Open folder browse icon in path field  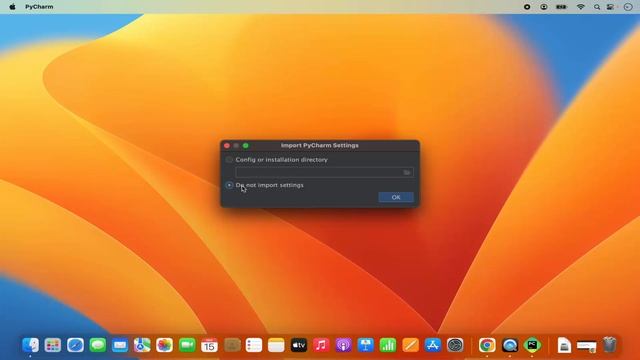coord(407,172)
